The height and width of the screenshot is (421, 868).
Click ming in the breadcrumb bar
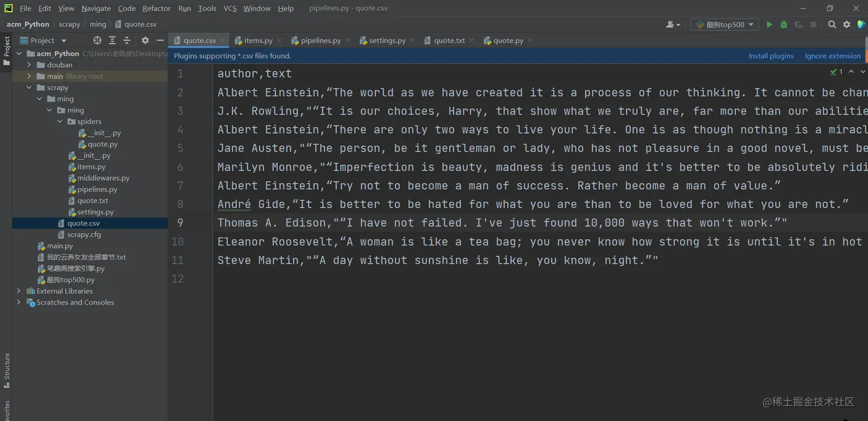pos(98,24)
